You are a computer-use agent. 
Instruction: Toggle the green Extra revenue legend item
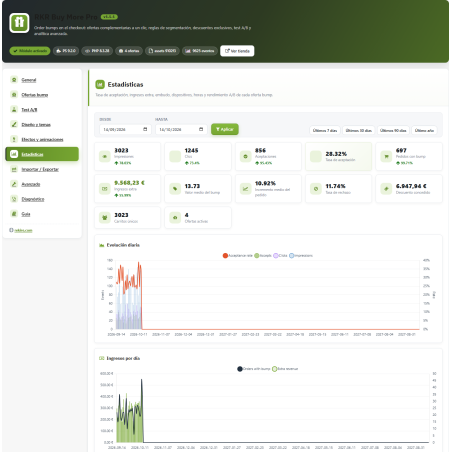click(285, 369)
